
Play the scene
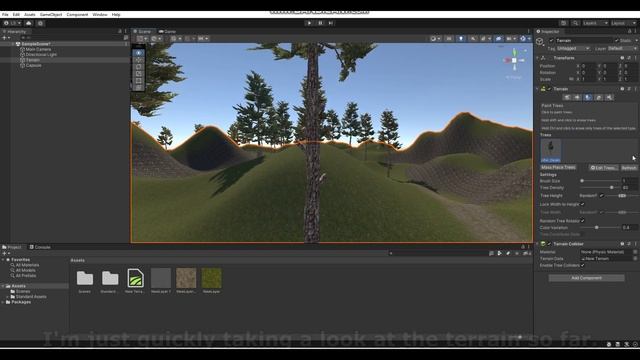tap(309, 23)
